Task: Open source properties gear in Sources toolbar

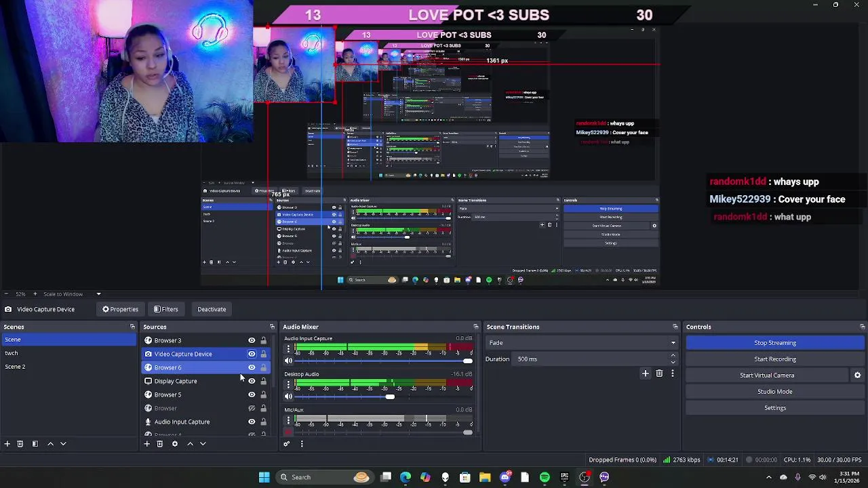Action: [x=175, y=444]
